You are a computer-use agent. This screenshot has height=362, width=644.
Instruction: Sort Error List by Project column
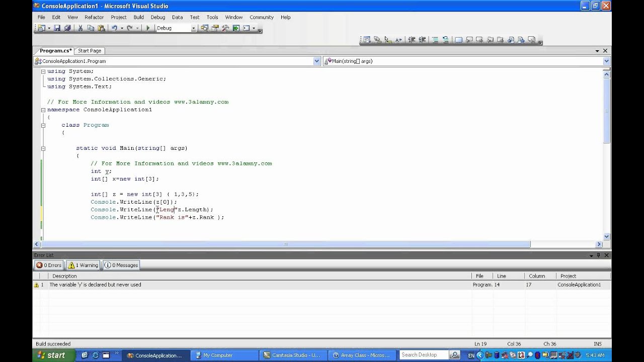[584, 276]
